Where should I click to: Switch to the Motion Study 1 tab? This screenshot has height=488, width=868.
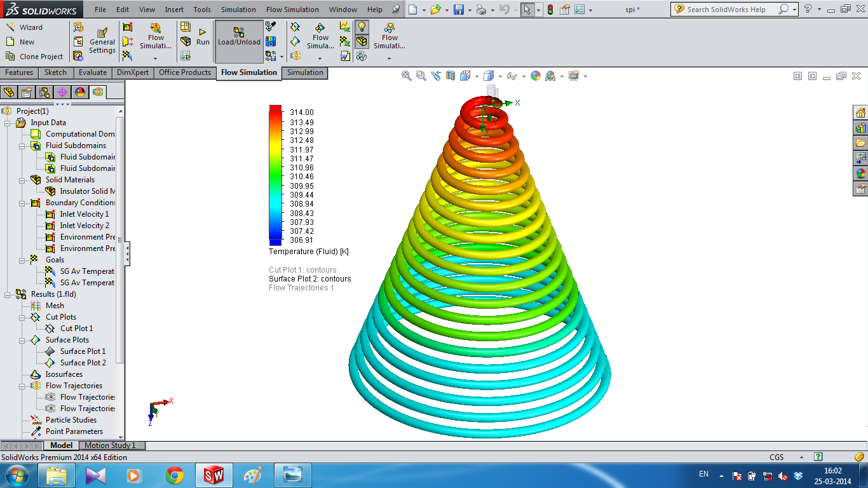tap(110, 445)
